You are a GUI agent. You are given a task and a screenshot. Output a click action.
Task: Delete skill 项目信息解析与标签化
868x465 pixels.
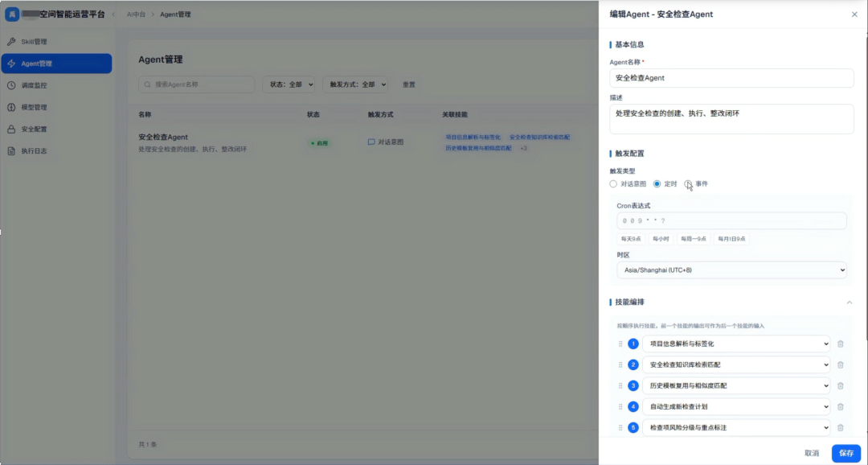841,344
